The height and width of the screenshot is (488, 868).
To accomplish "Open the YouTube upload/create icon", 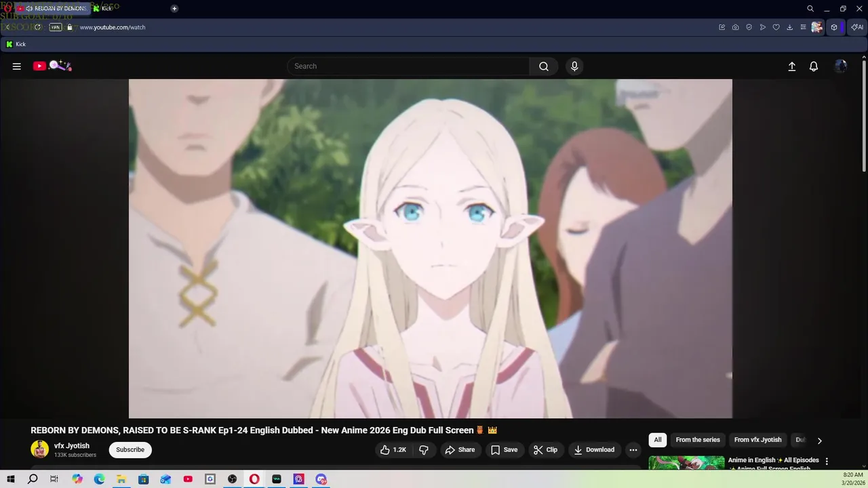I will coord(791,66).
